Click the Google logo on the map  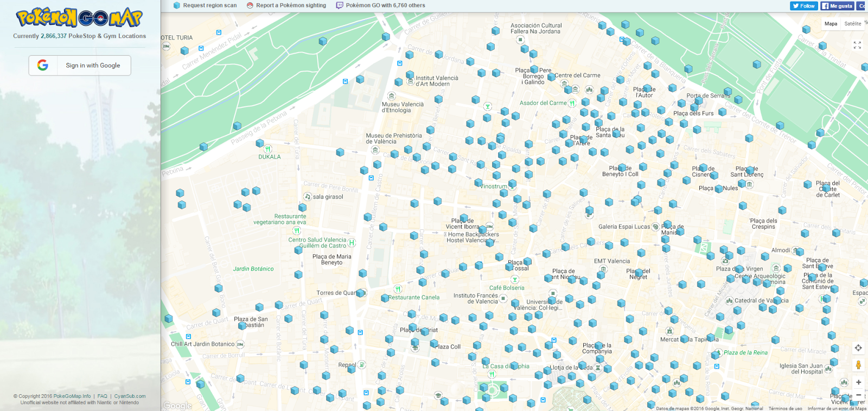pyautogui.click(x=177, y=406)
